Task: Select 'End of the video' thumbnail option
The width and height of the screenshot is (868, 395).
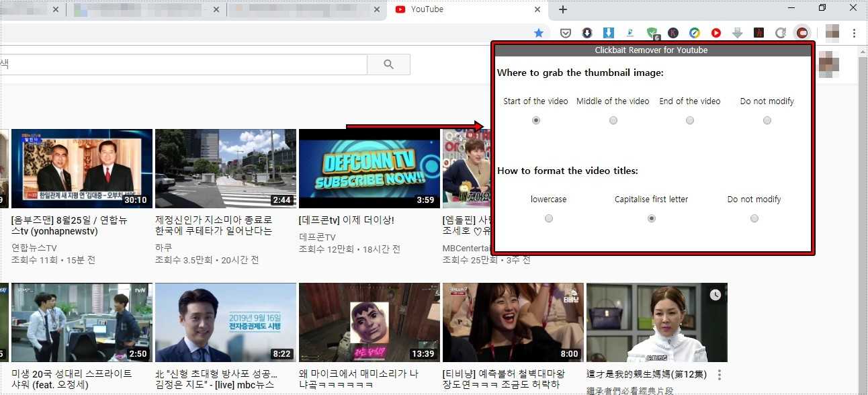Action: pos(690,120)
